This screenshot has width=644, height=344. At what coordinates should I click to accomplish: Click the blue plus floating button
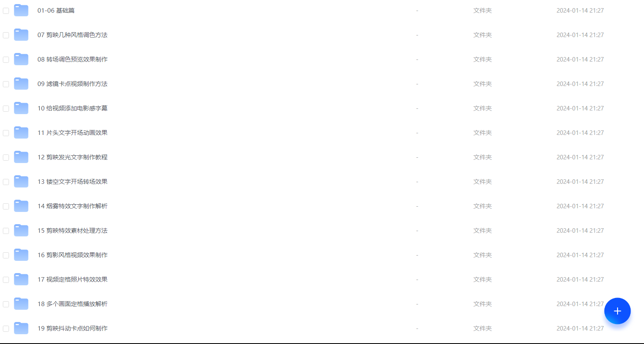pos(617,311)
